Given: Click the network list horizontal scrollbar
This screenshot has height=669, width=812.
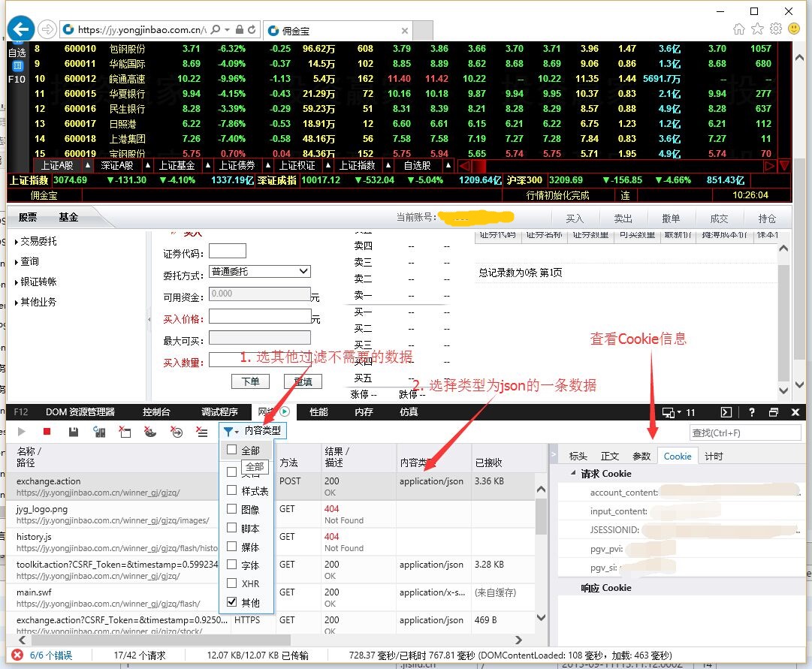Looking at the screenshot, I should tap(270, 640).
